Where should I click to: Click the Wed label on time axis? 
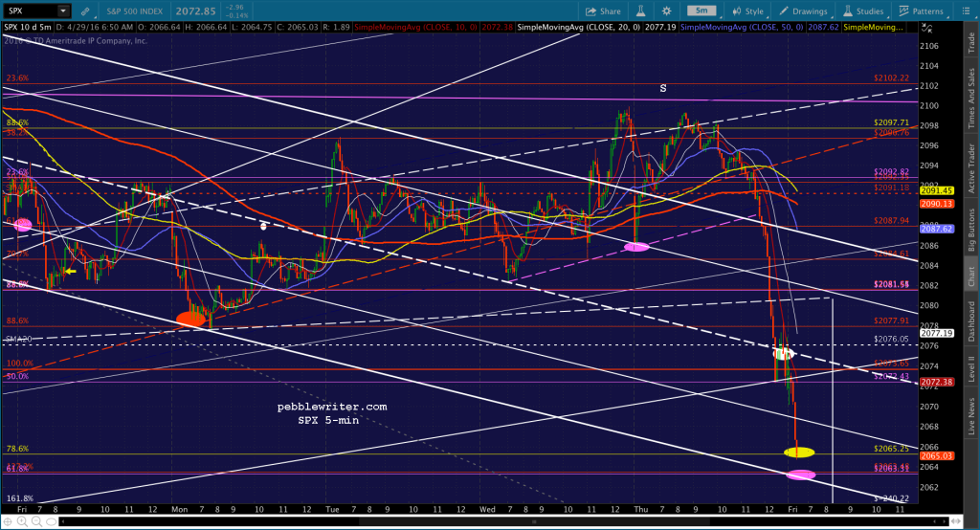(x=487, y=509)
